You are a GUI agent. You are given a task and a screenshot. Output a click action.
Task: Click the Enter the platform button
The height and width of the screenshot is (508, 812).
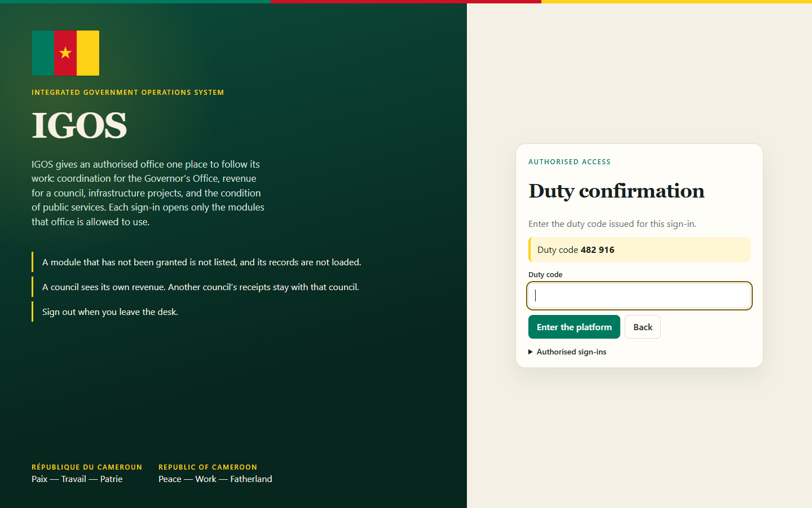click(x=574, y=327)
